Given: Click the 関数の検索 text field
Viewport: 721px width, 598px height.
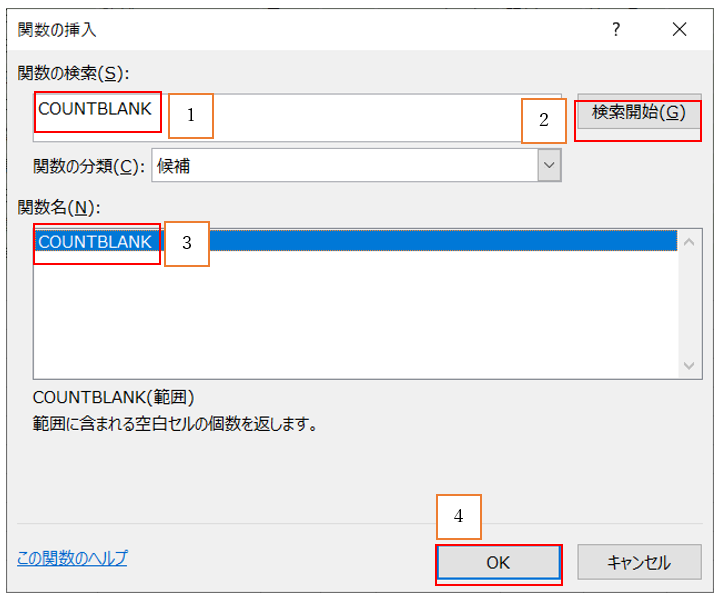Looking at the screenshot, I should [x=350, y=118].
